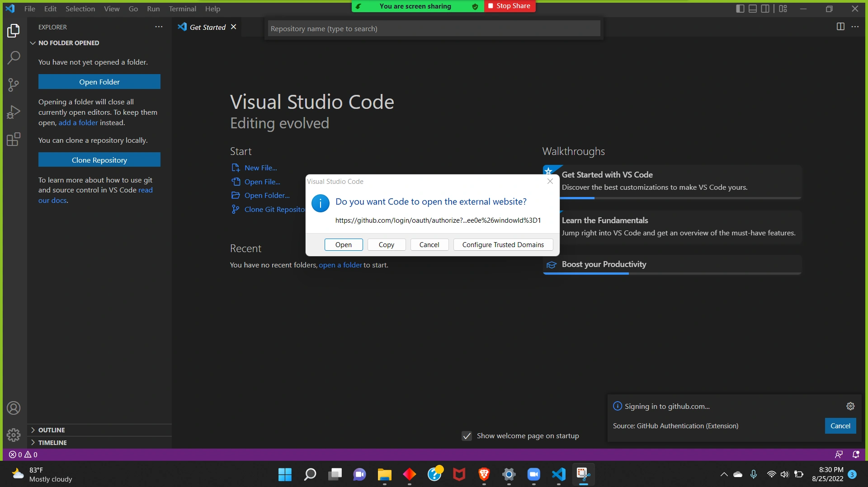The width and height of the screenshot is (868, 487).
Task: Open the Manage gear icon
Action: 14,435
